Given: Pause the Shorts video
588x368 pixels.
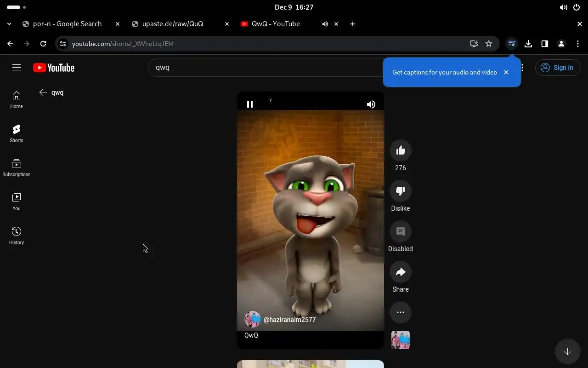Looking at the screenshot, I should (250, 104).
